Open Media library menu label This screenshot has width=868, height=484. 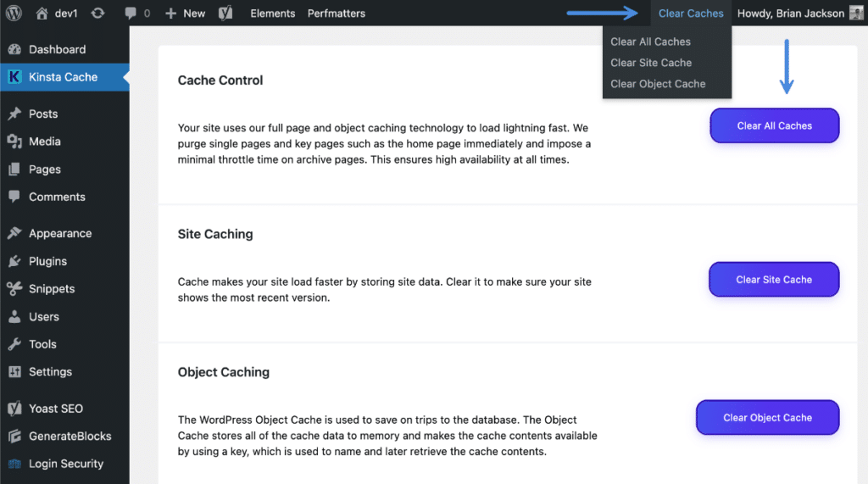45,142
